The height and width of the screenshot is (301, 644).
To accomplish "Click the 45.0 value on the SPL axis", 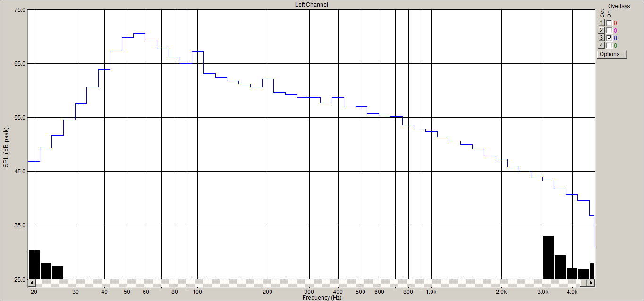I will point(20,171).
